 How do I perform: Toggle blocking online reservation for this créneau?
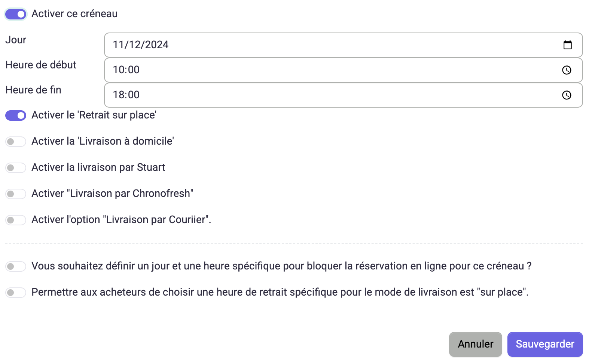click(16, 266)
